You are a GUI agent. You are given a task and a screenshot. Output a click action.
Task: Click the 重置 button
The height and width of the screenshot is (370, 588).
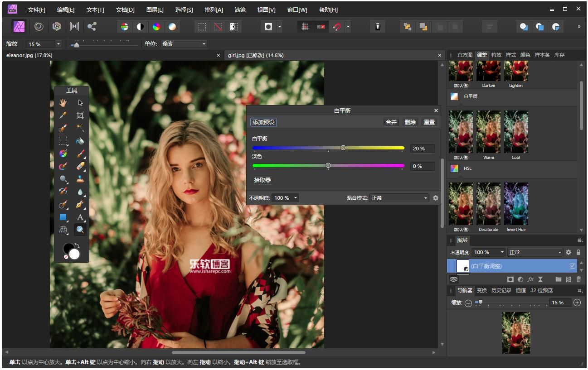[429, 122]
